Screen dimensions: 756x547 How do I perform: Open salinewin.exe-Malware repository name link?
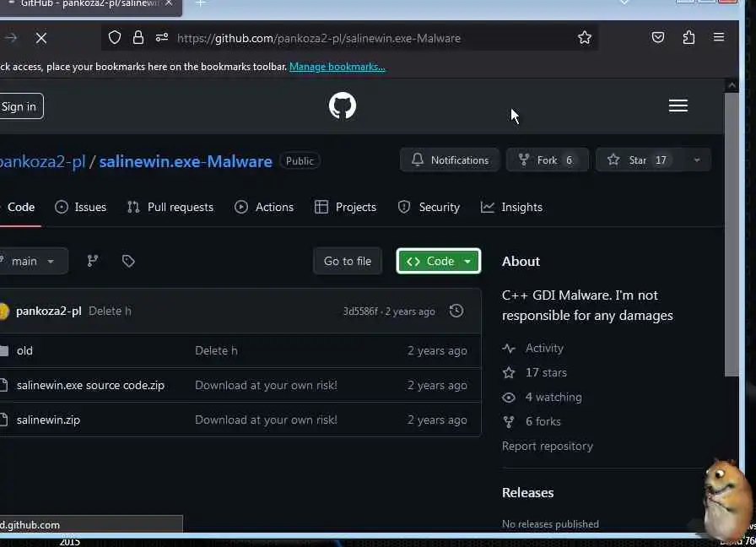(x=186, y=161)
